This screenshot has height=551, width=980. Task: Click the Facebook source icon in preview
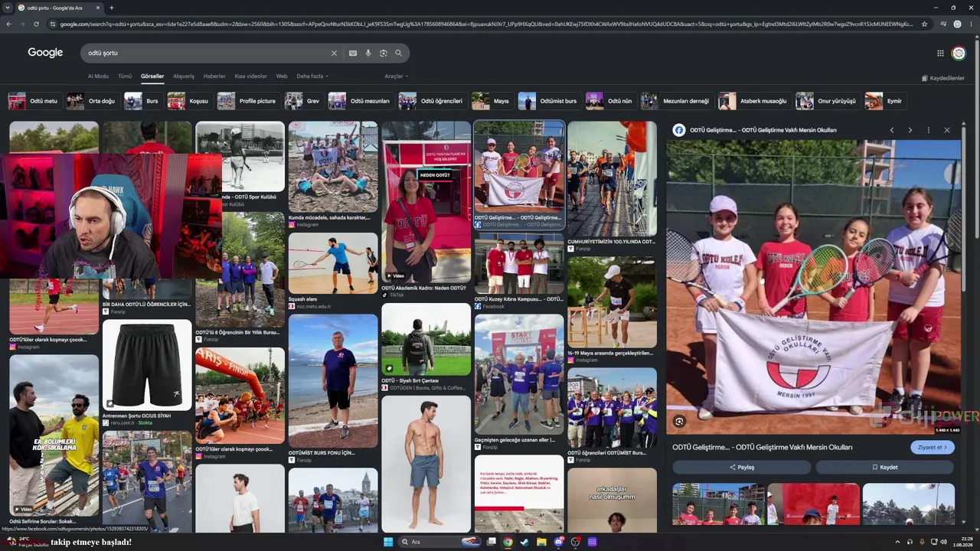tap(679, 130)
